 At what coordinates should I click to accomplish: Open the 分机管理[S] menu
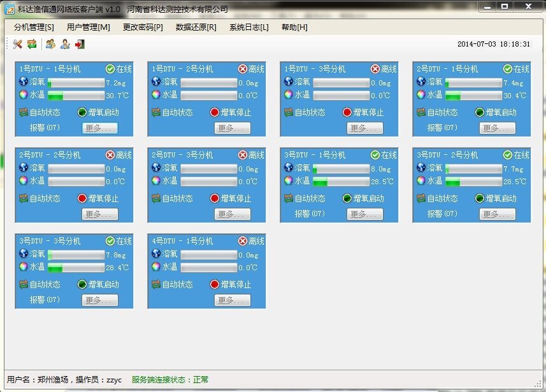pos(34,27)
